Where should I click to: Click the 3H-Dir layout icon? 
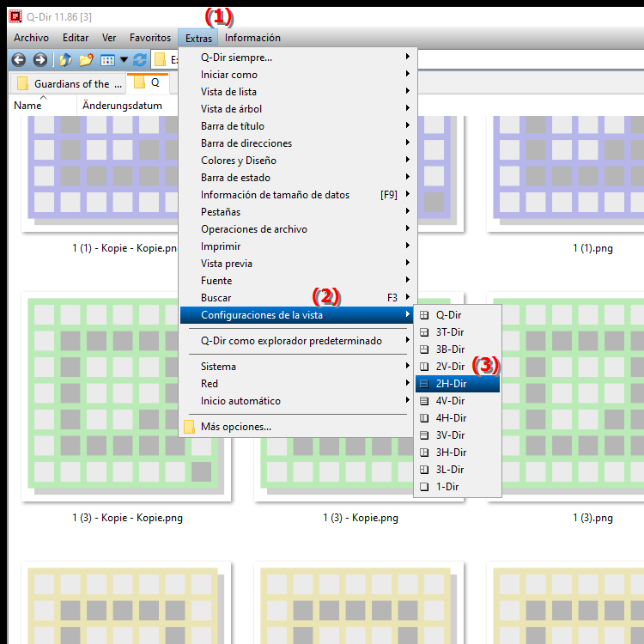424,453
